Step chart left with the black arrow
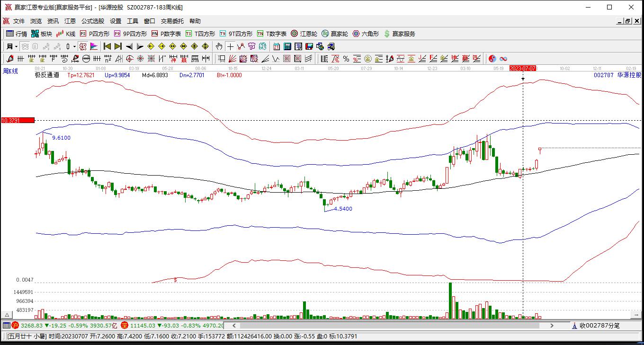The image size is (644, 345). (x=129, y=46)
